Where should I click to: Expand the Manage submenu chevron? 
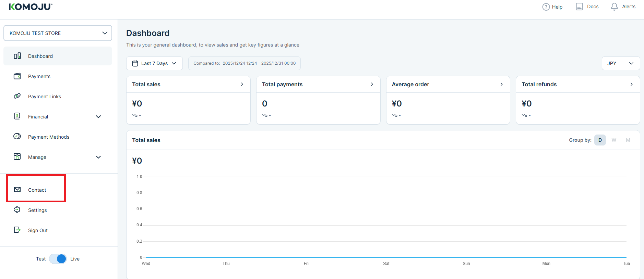(x=98, y=157)
